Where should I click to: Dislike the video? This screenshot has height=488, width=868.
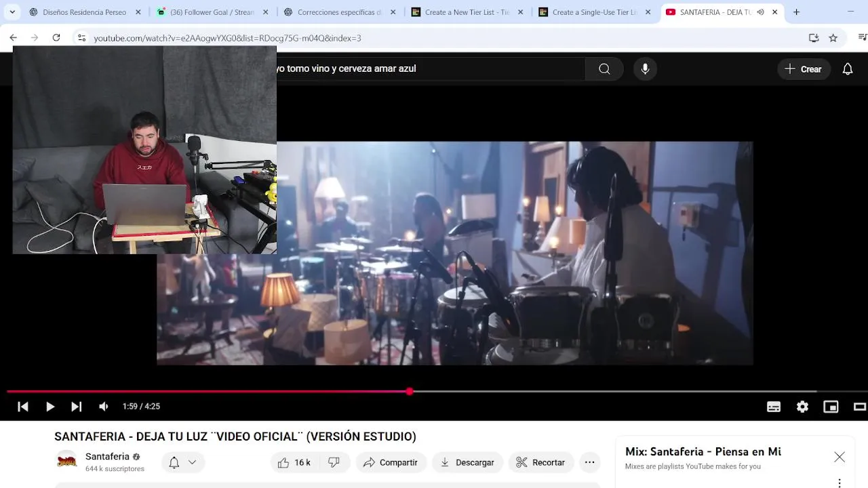(x=334, y=462)
